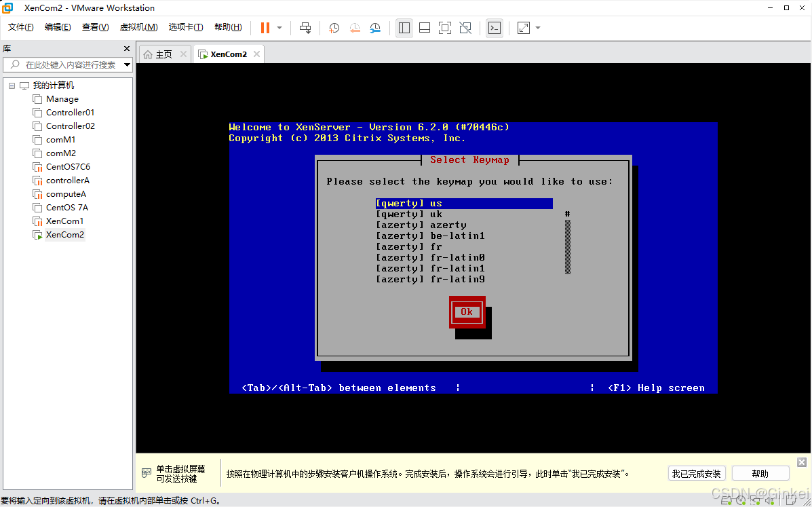Open the 帮助(H) menu
The width and height of the screenshot is (812, 507).
(228, 27)
